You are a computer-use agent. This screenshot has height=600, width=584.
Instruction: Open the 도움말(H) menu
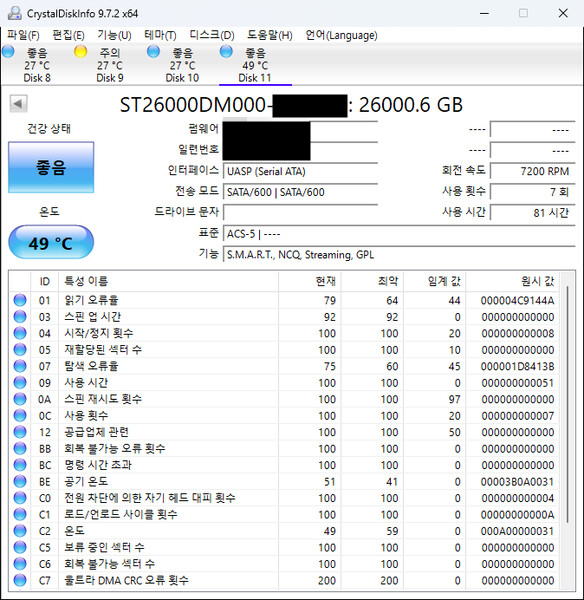270,35
